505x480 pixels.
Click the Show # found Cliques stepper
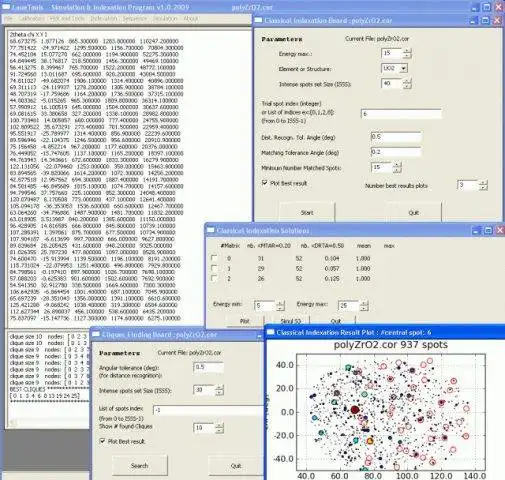click(219, 428)
